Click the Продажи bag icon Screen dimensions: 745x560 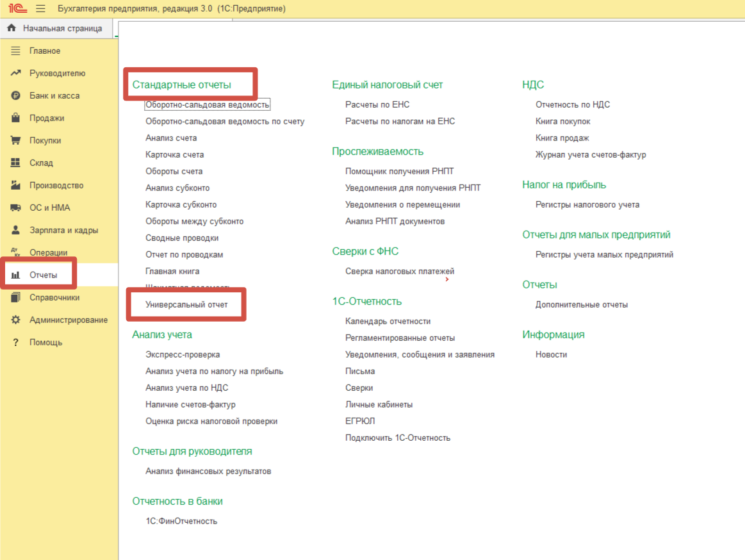[15, 117]
